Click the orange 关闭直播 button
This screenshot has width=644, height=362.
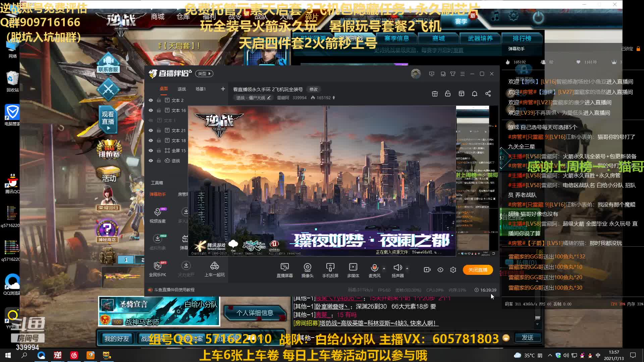[x=478, y=270]
